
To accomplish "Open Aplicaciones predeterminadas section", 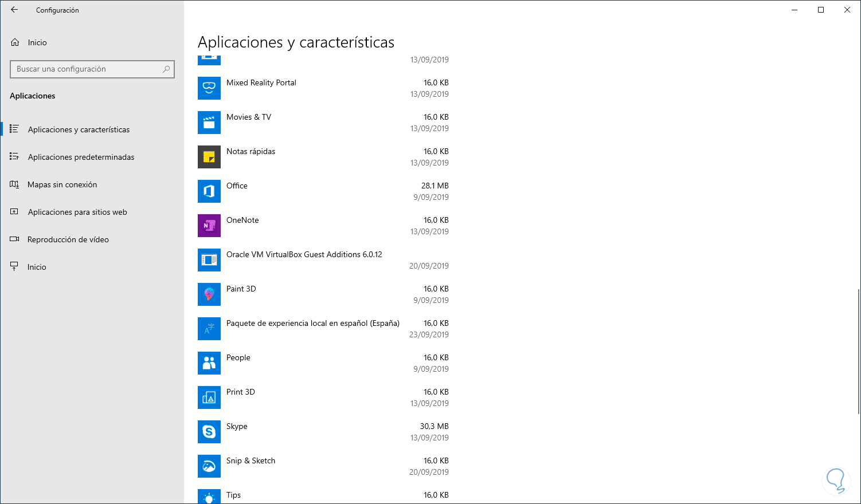I will [92, 157].
